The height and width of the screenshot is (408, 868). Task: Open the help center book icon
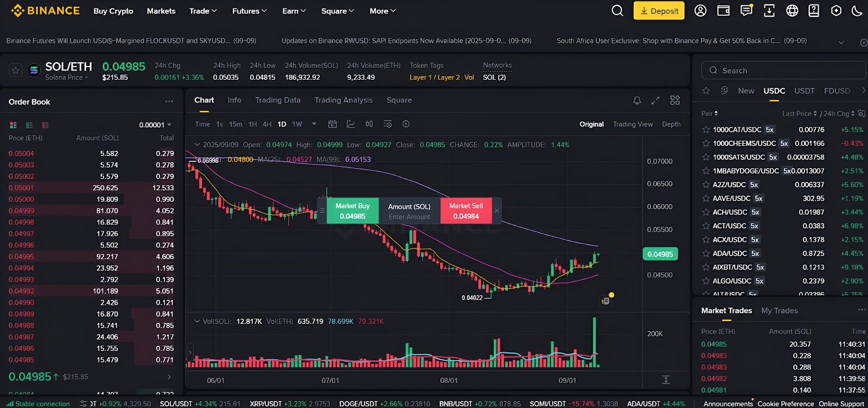coord(814,11)
